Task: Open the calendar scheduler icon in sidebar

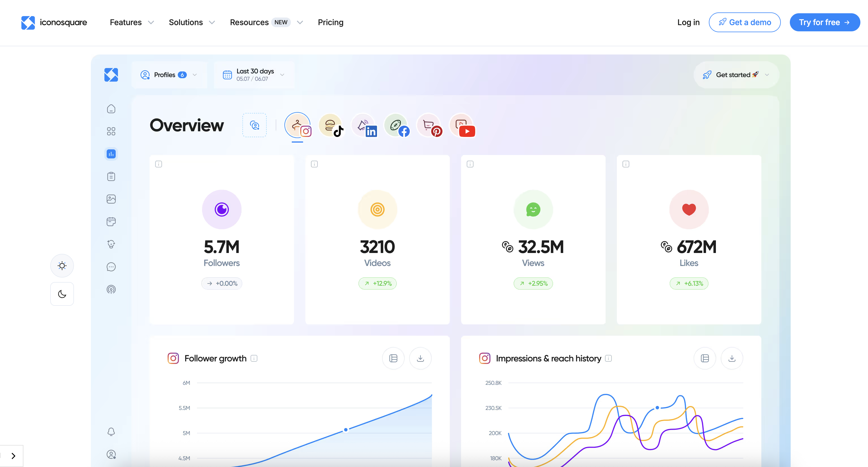Action: point(111,222)
